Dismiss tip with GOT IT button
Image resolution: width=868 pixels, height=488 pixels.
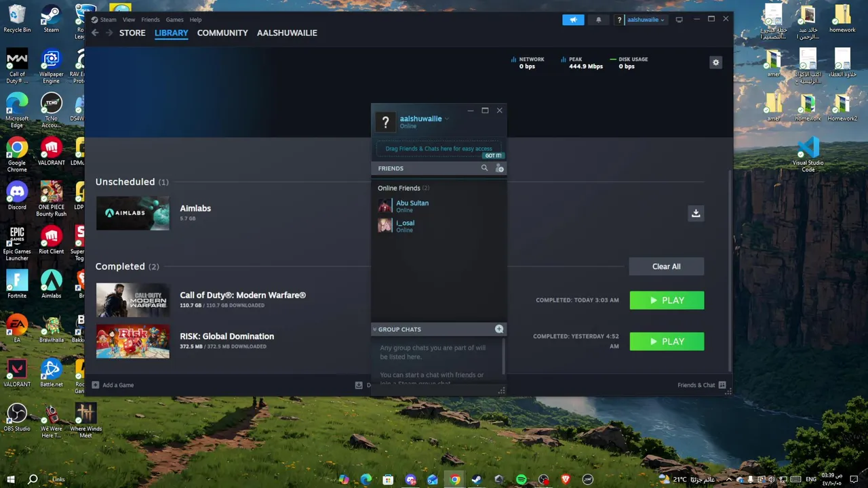tap(493, 155)
